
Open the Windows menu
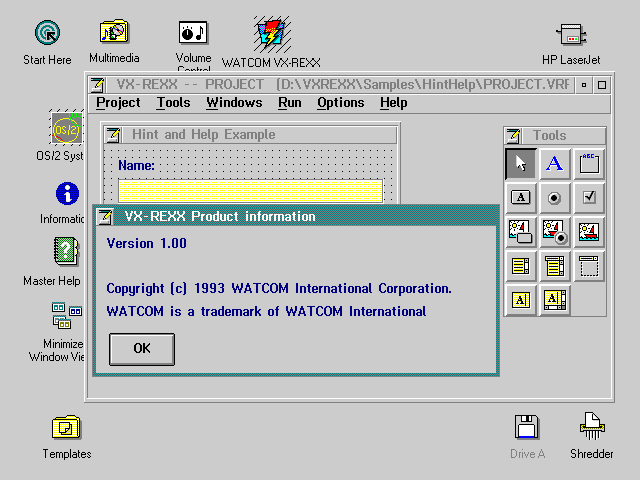tap(234, 102)
